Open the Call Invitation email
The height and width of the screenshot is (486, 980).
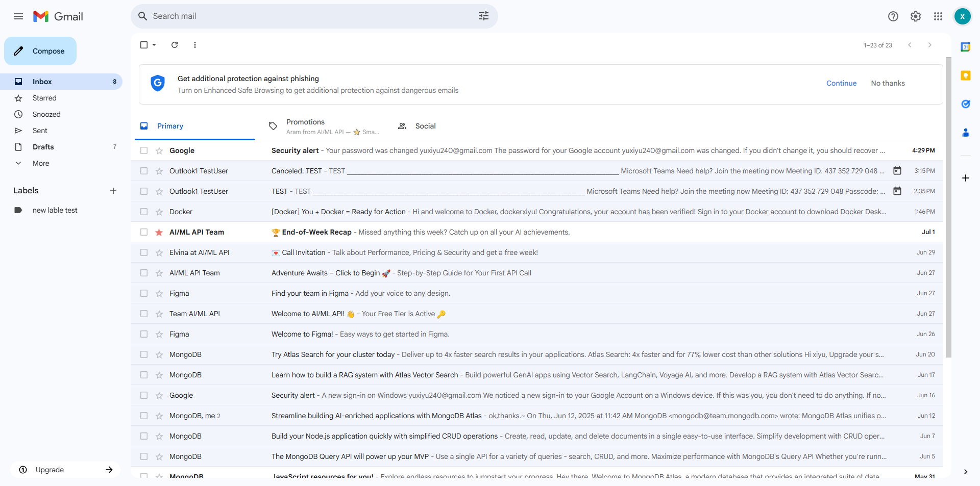point(537,252)
